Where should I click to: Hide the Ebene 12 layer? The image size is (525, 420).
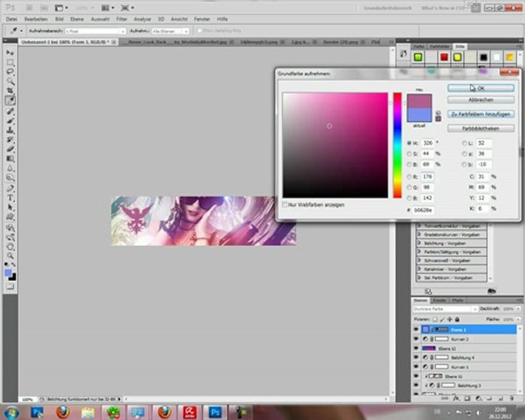click(416, 348)
